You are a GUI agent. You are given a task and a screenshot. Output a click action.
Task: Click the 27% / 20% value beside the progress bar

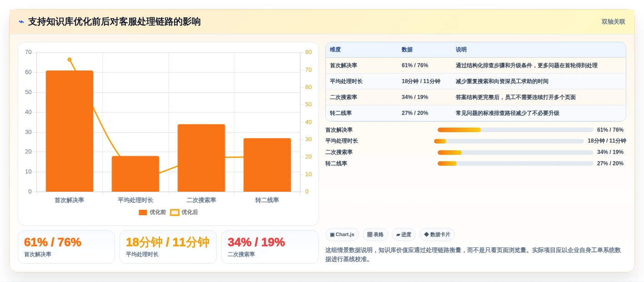[x=610, y=163]
